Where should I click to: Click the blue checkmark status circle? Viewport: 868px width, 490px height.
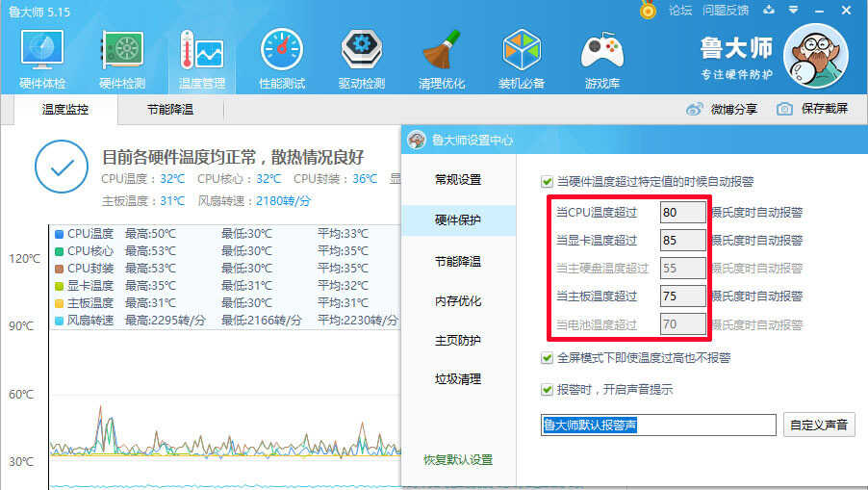tap(62, 167)
